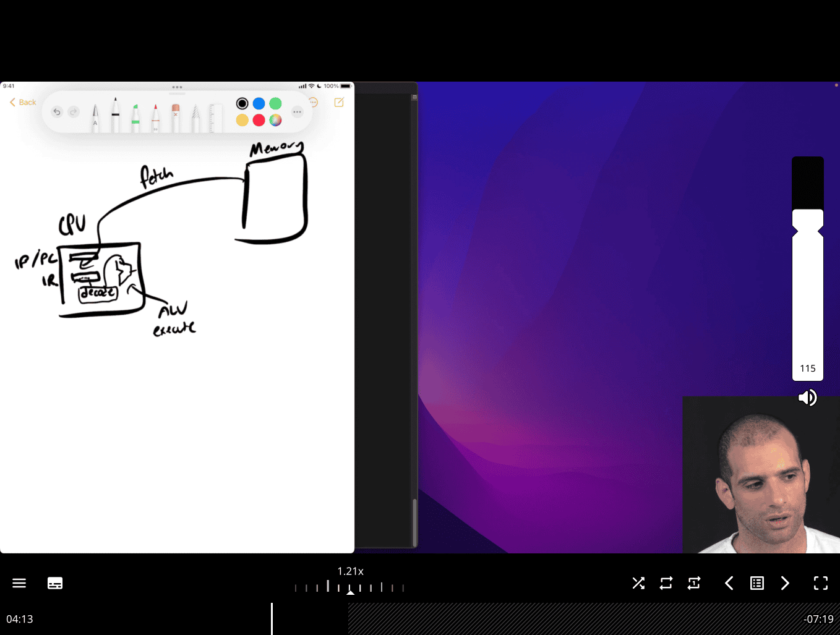Toggle the repeat-one track icon

click(694, 583)
